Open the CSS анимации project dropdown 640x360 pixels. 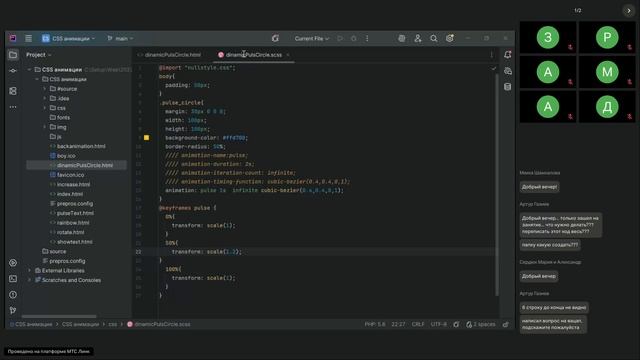click(68, 38)
